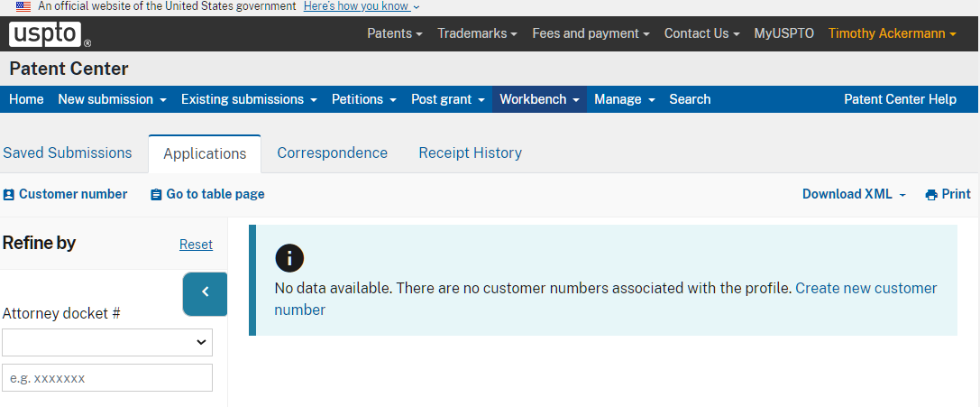Open Patent Center Help
Viewport: 980px width, 407px height.
tap(900, 99)
